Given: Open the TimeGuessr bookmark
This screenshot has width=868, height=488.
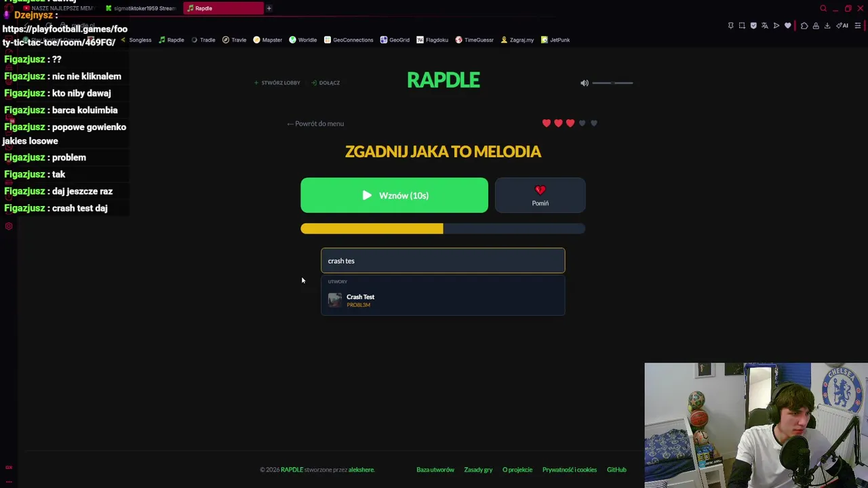Looking at the screenshot, I should coord(475,40).
